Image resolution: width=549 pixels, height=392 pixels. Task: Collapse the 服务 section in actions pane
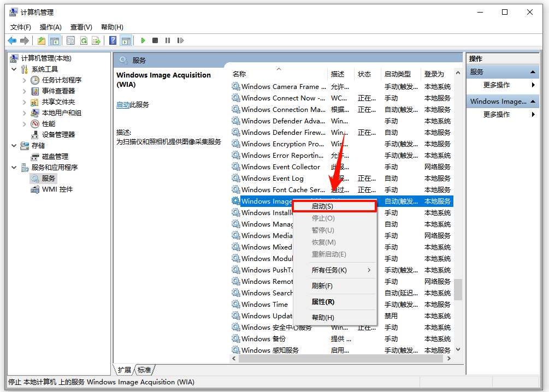(x=533, y=72)
